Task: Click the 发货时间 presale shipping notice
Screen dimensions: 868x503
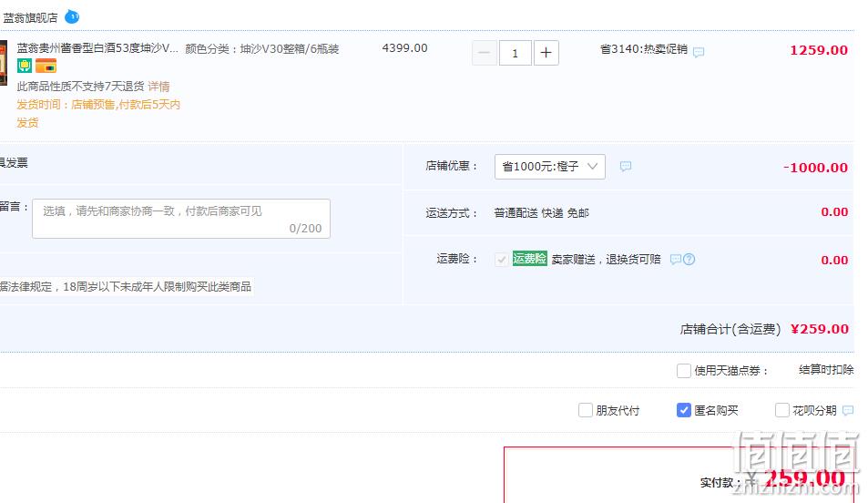Action: tap(98, 114)
